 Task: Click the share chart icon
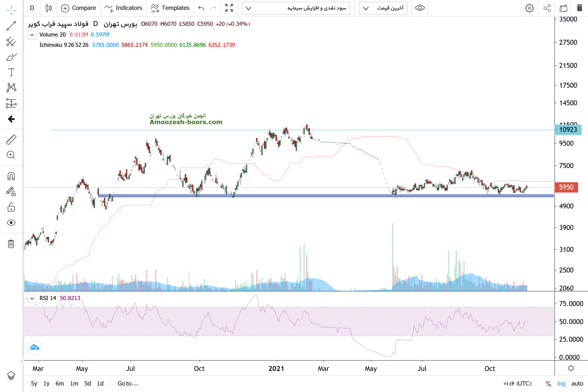pyautogui.click(x=547, y=8)
